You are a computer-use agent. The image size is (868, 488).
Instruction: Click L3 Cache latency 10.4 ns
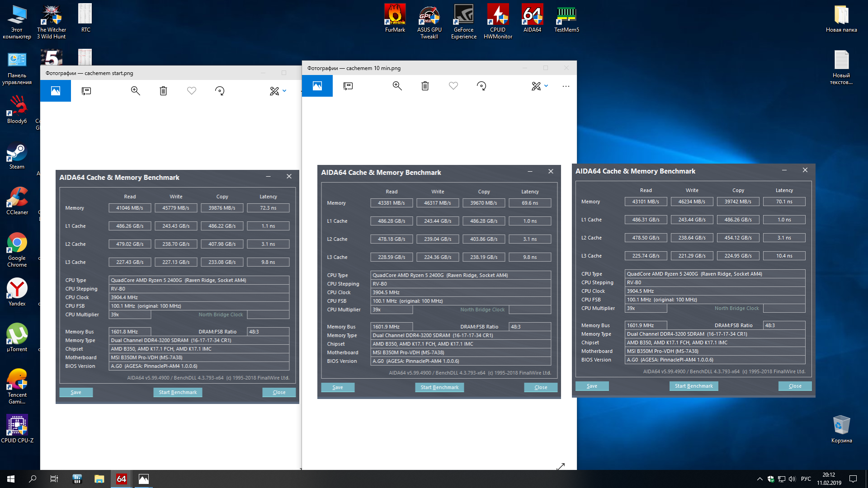point(784,256)
